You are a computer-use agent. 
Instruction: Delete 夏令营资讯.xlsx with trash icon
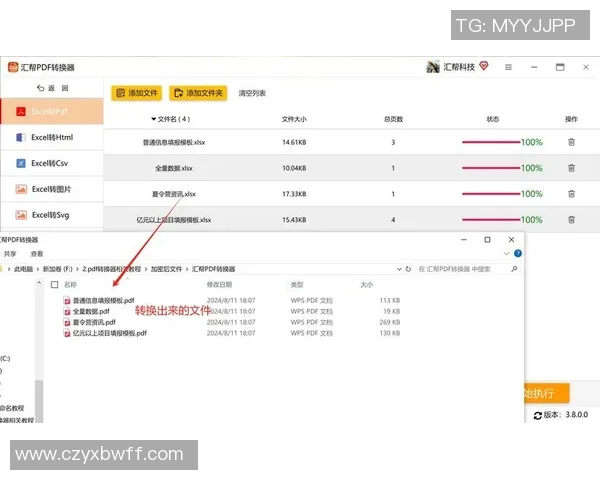[x=571, y=194]
